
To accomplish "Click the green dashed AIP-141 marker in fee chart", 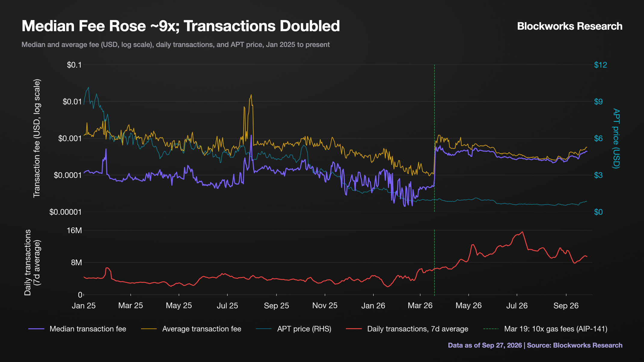I will pos(434,138).
